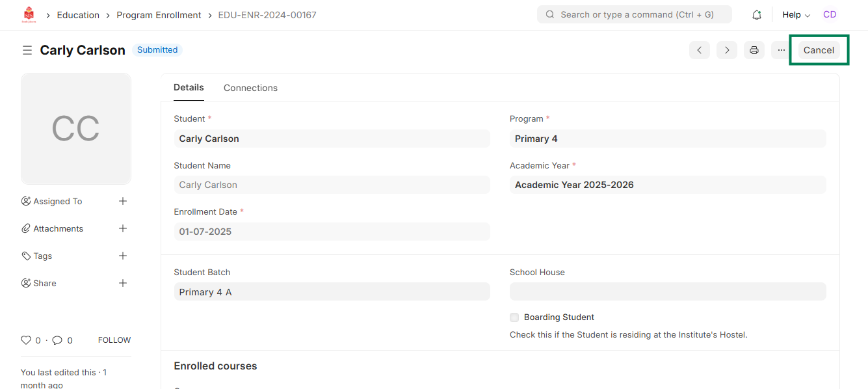Select the Details tab
This screenshot has height=389, width=868.
pyautogui.click(x=189, y=87)
